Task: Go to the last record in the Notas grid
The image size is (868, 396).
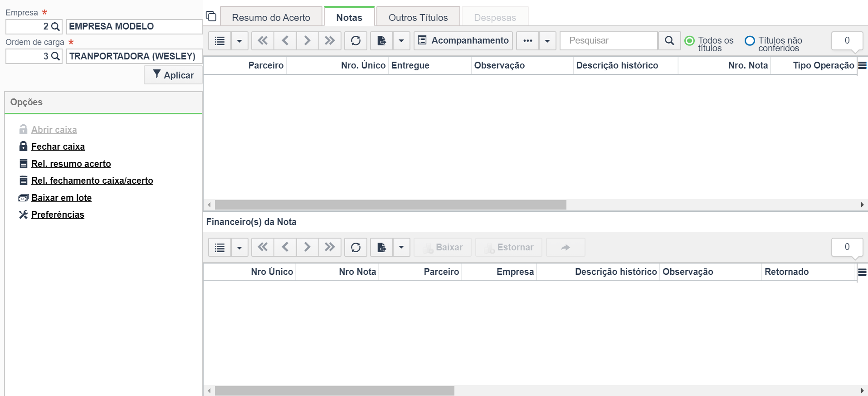Action: tap(330, 41)
